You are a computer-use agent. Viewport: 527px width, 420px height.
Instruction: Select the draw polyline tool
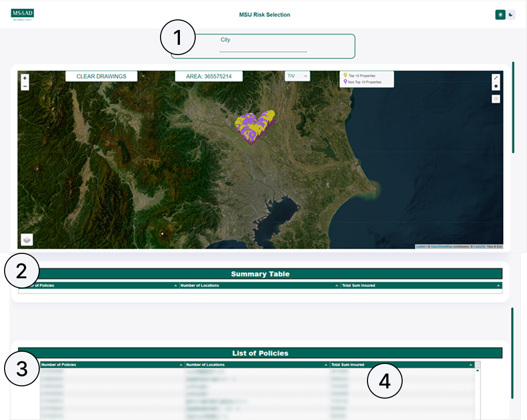coord(496,78)
